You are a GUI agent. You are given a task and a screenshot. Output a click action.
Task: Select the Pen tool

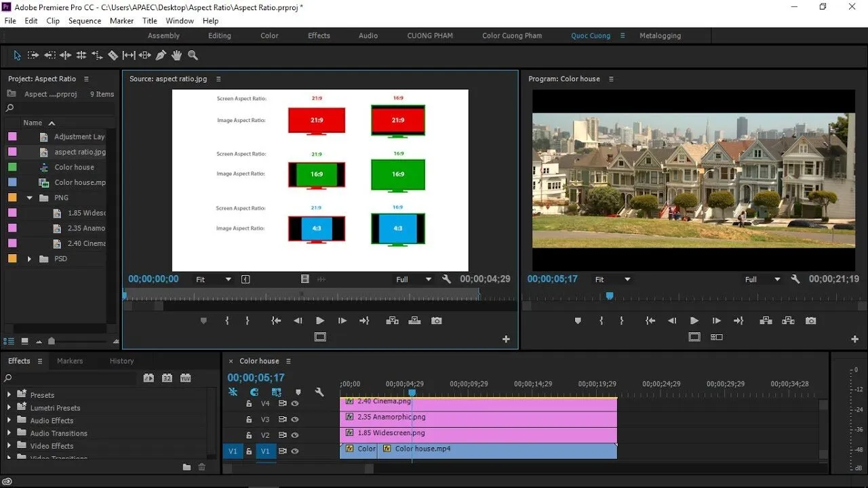click(161, 55)
